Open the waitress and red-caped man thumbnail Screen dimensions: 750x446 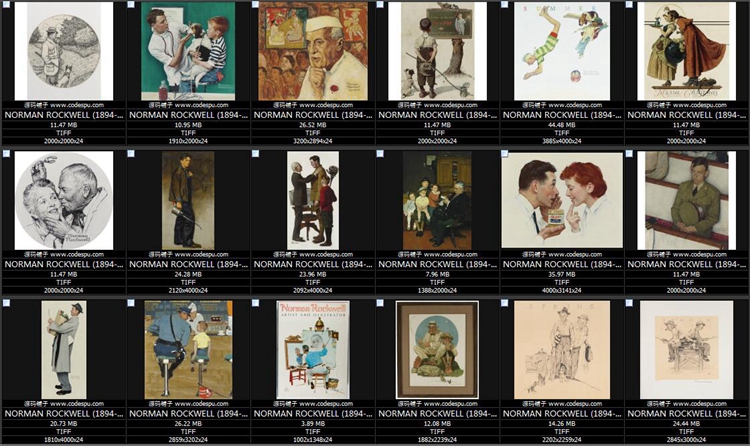coord(686,51)
